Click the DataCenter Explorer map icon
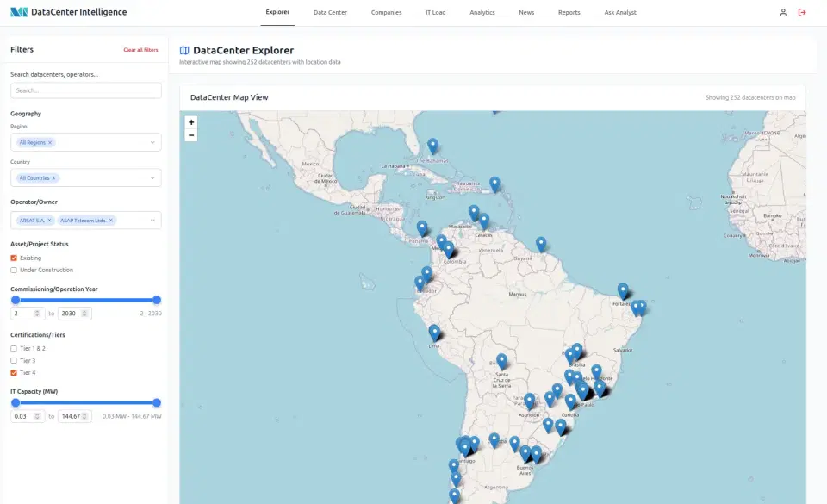827x504 pixels. pyautogui.click(x=183, y=49)
